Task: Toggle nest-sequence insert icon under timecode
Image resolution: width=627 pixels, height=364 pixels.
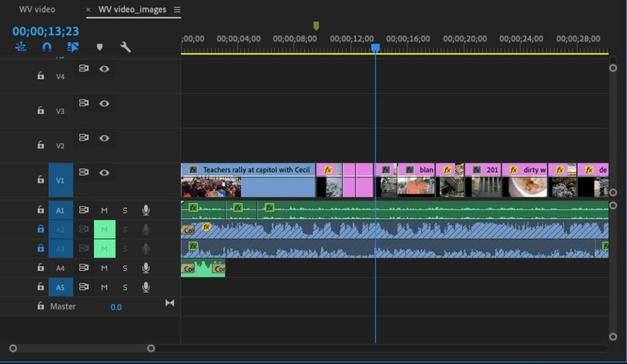Action: click(x=21, y=47)
